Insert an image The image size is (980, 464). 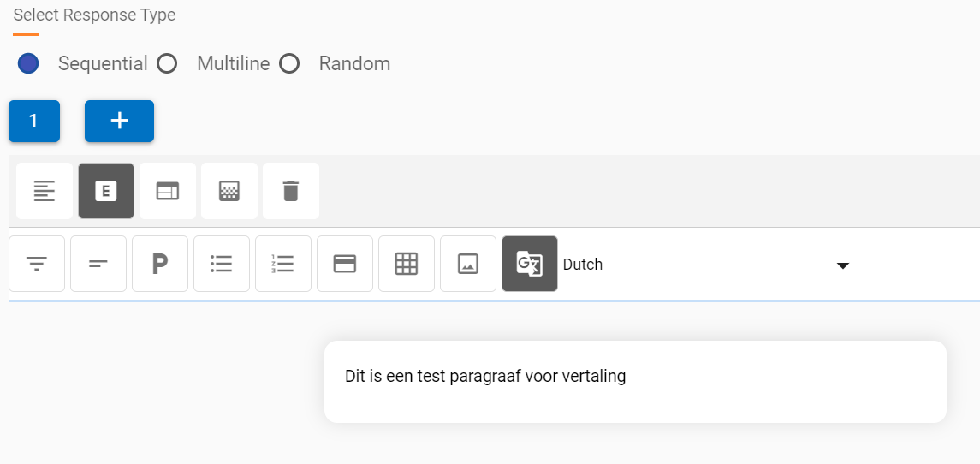[x=468, y=264]
